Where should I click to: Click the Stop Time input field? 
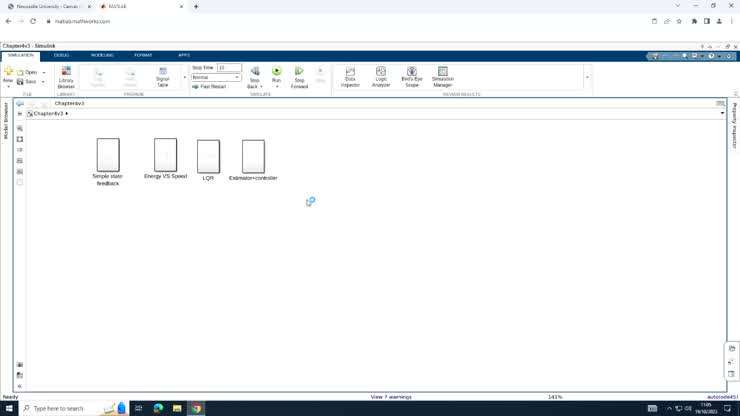click(x=229, y=67)
